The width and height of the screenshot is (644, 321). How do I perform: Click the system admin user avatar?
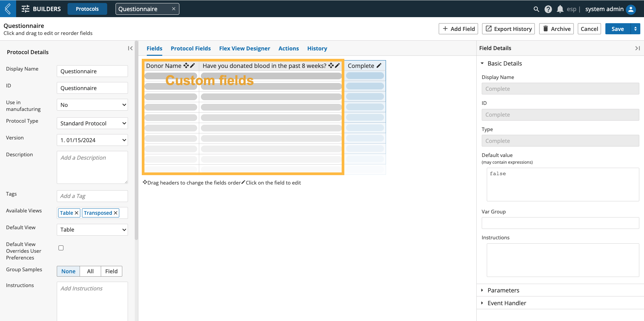(631, 9)
